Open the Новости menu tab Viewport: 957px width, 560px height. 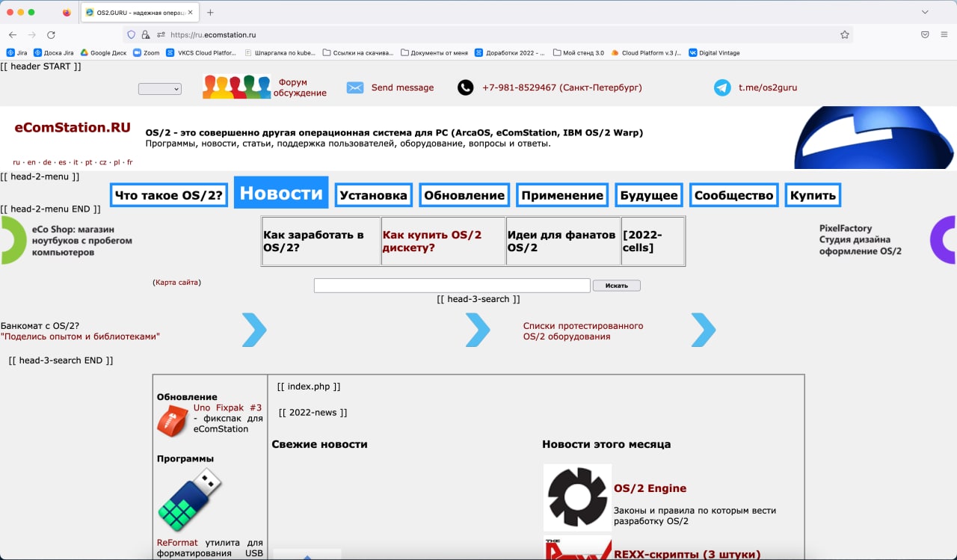[x=281, y=194]
